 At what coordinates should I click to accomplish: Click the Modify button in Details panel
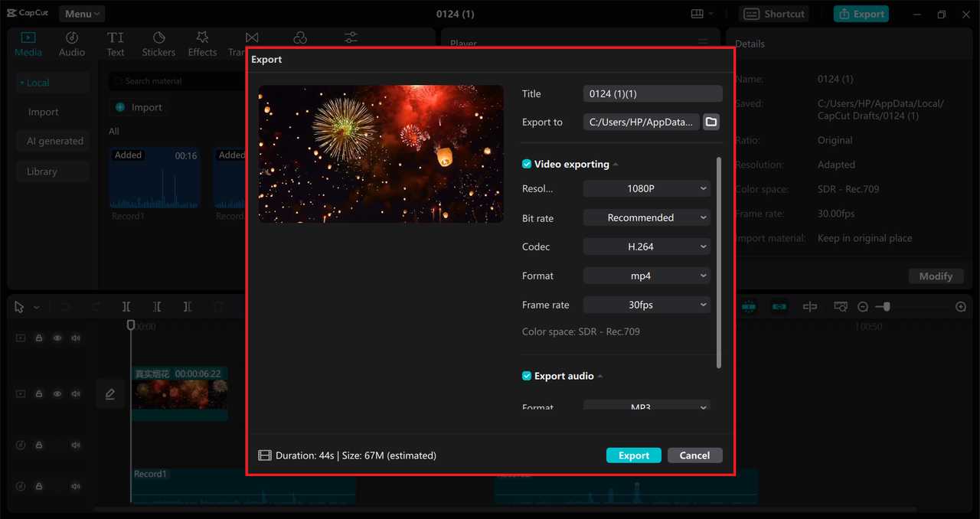pos(936,276)
